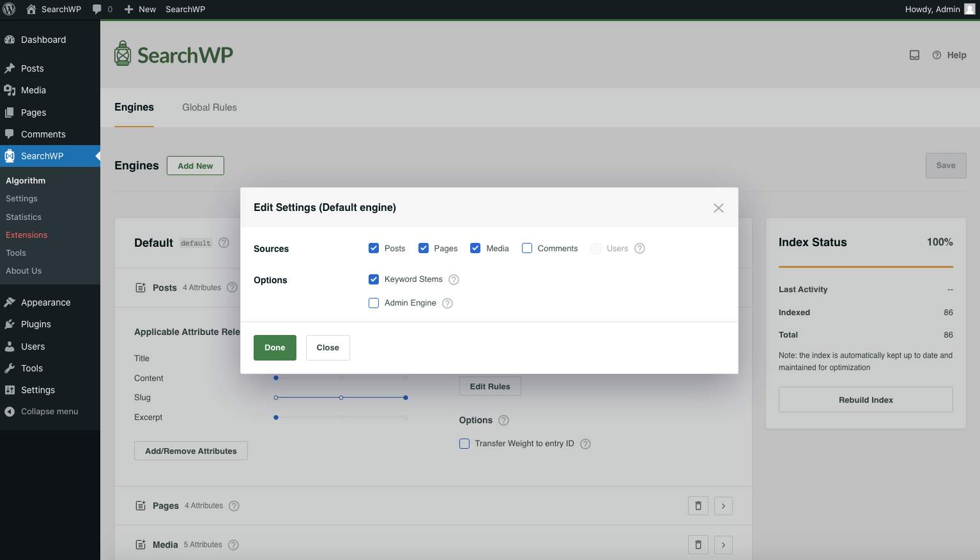980x560 pixels.
Task: Open the Help link
Action: tap(949, 55)
